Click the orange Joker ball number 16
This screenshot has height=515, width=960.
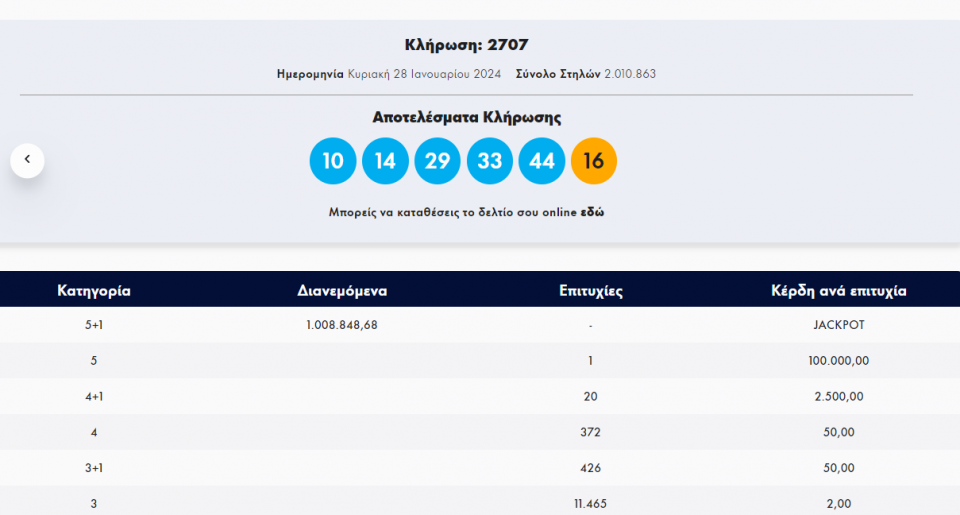(x=593, y=161)
